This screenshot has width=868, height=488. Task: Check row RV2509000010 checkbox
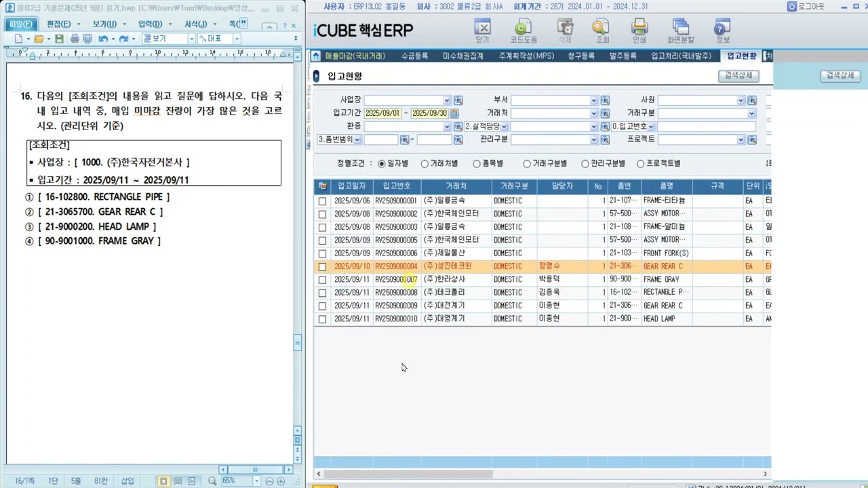tap(322, 319)
